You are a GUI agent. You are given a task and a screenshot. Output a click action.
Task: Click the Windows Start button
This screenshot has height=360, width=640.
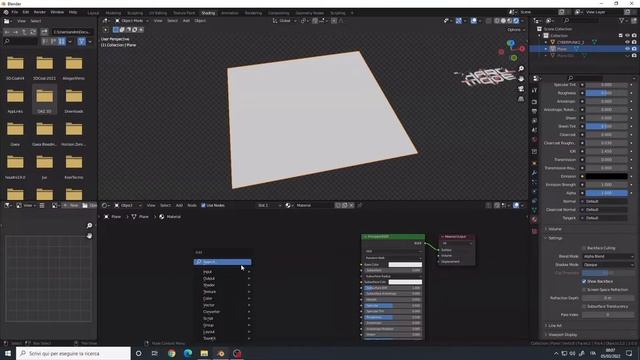click(8, 353)
